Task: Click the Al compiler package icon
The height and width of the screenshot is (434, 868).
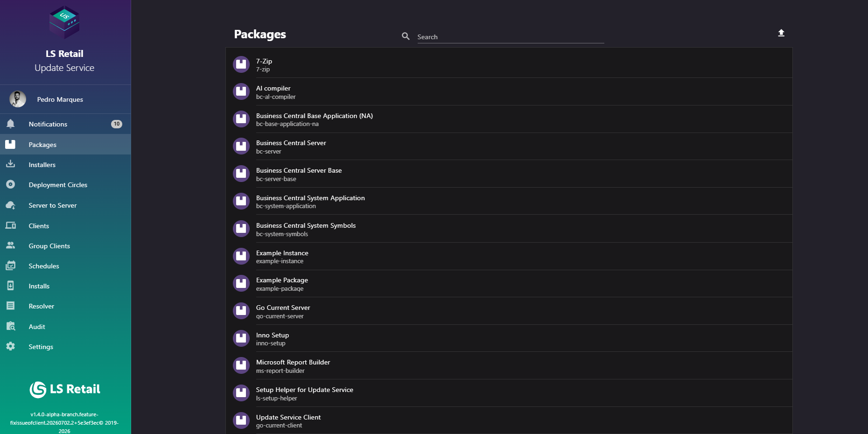Action: tap(241, 92)
